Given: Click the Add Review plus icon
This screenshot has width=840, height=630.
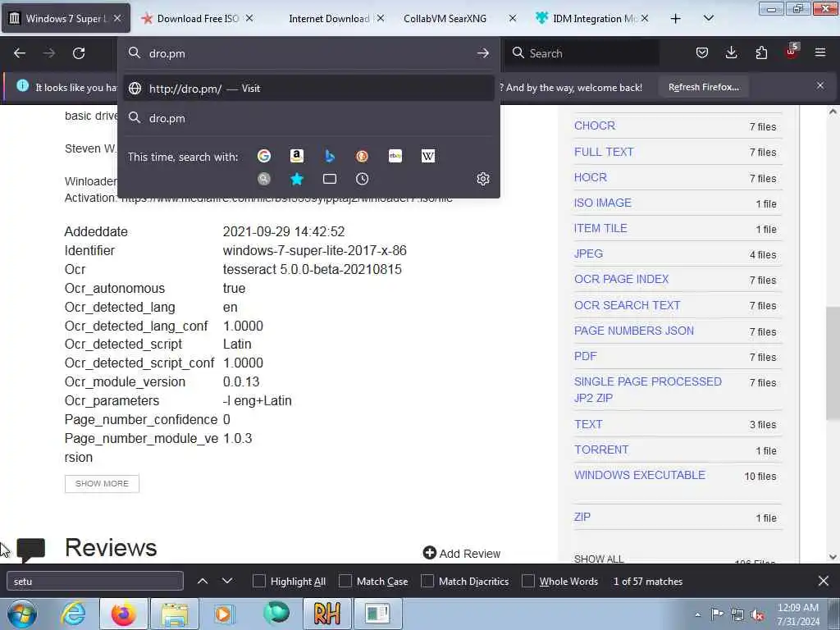Looking at the screenshot, I should coord(430,552).
